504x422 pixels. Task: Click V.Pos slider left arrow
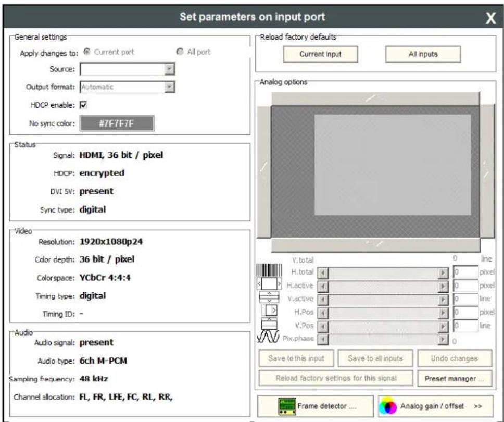tap(323, 326)
